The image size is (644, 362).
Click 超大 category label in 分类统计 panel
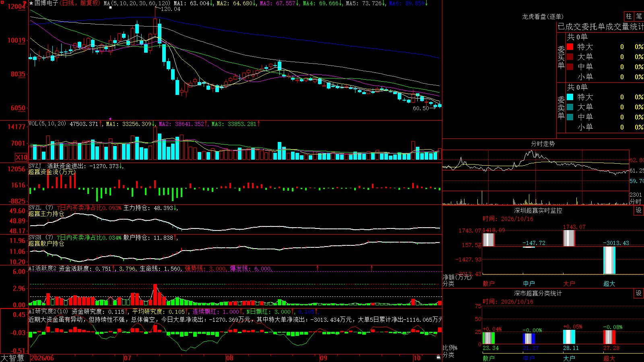(x=609, y=358)
